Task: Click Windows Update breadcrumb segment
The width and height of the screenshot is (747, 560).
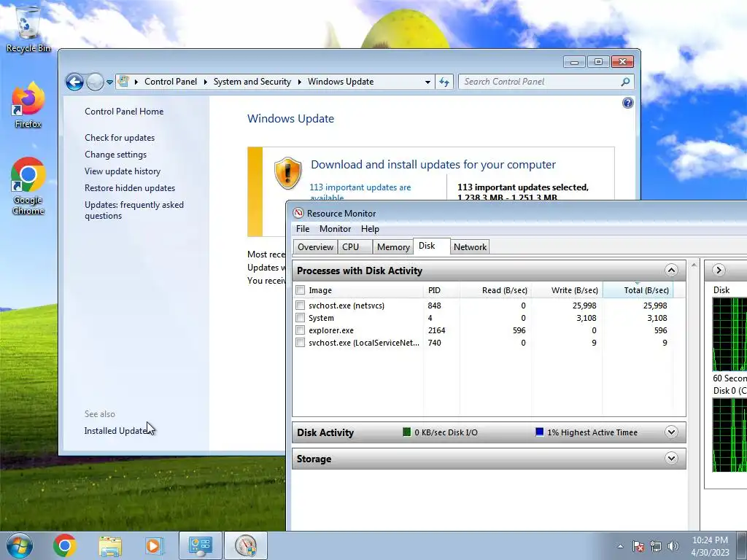Action: click(341, 82)
